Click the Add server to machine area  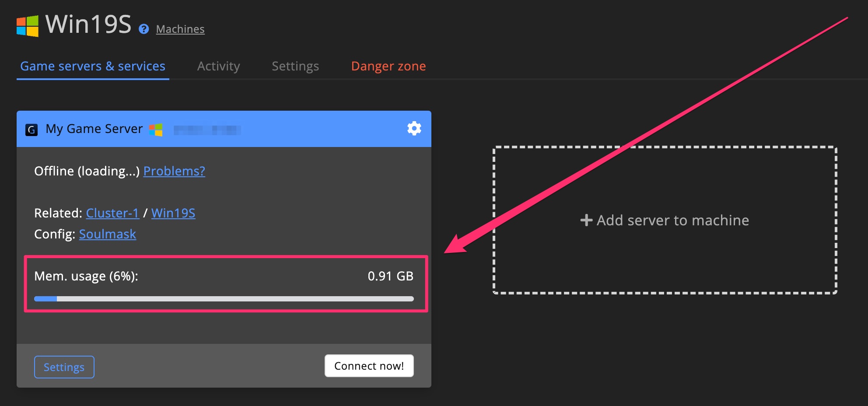(x=665, y=220)
